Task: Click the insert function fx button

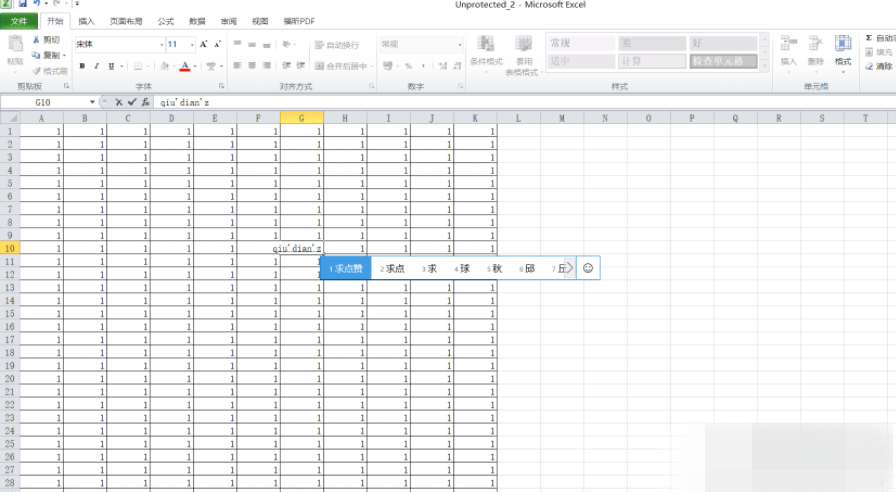Action: pos(146,102)
